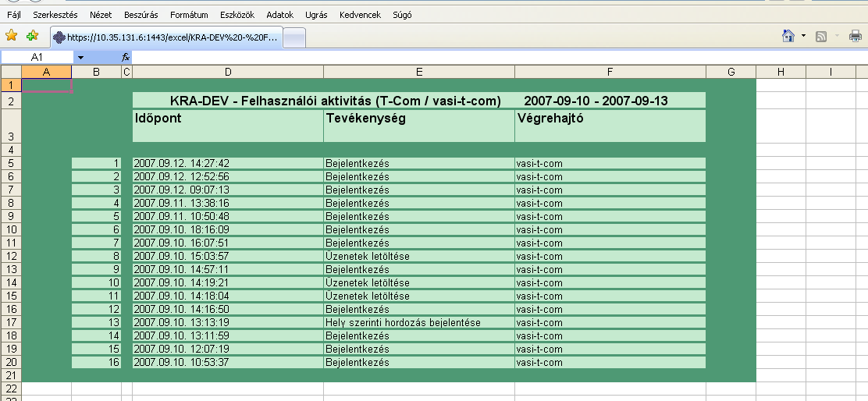
Task: Click the report title cell KRA-DEV Felhasználói aktivitás
Action: point(419,101)
